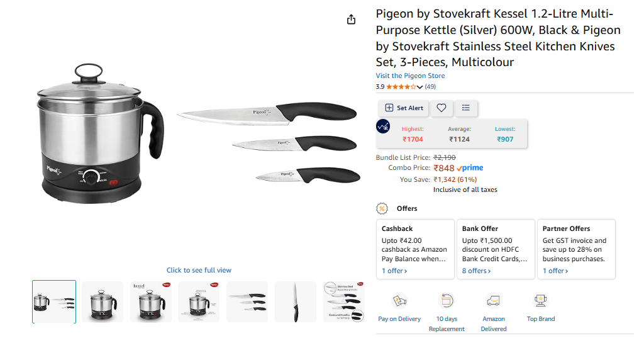Select the kettle-only second thumbnail

(x=103, y=301)
